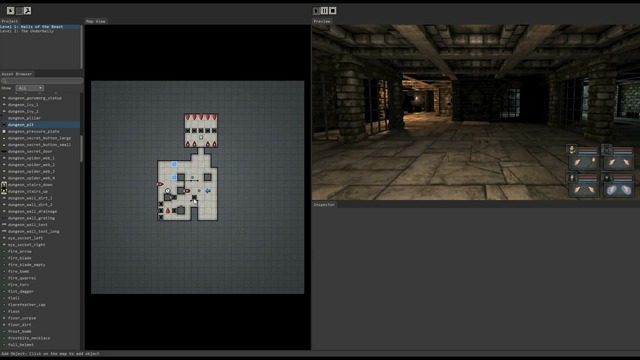Stop the running preview
The height and width of the screenshot is (360, 640).
coord(333,11)
